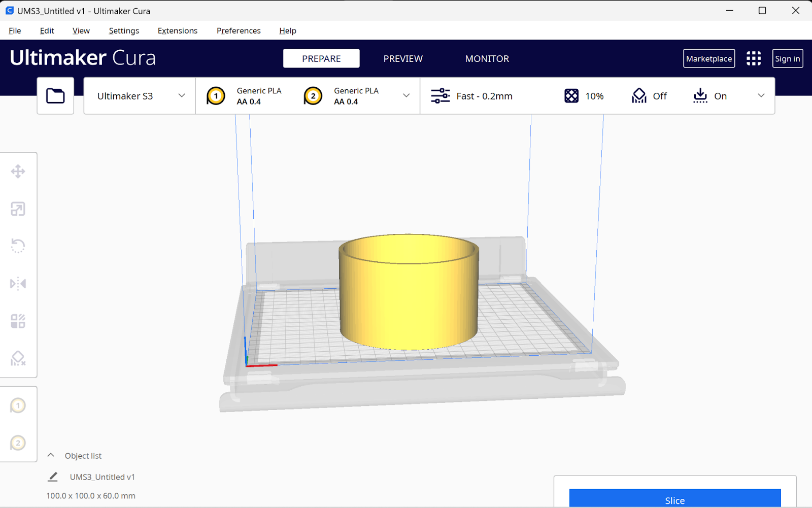Collapse the Object list
Screen dimensions: 812x508
(51, 455)
